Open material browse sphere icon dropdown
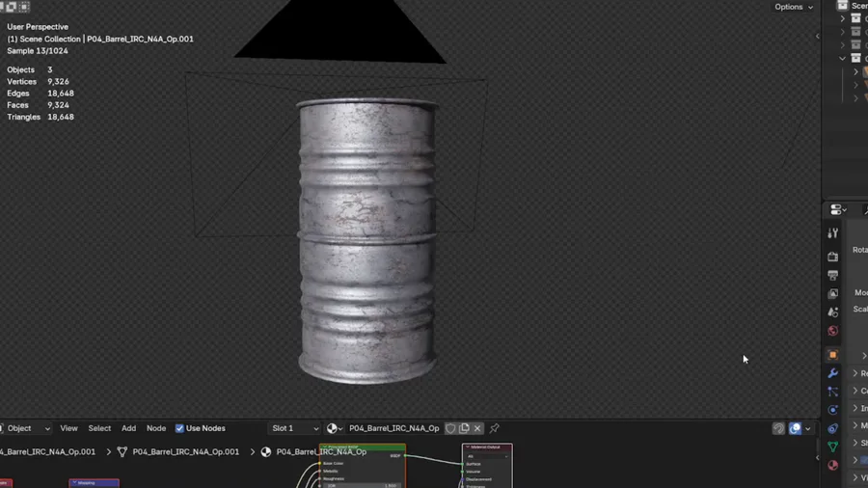 [335, 428]
